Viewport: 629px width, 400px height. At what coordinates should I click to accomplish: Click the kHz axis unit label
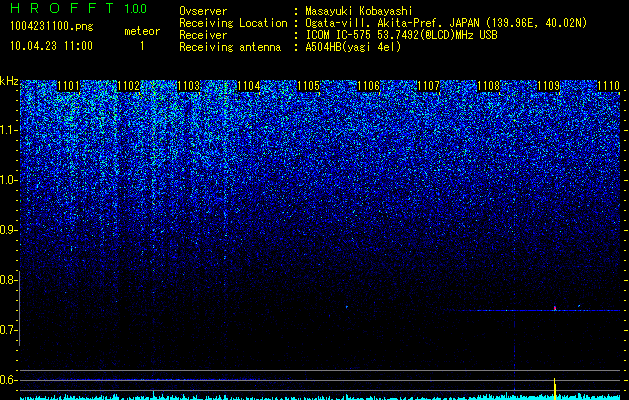click(x=9, y=81)
